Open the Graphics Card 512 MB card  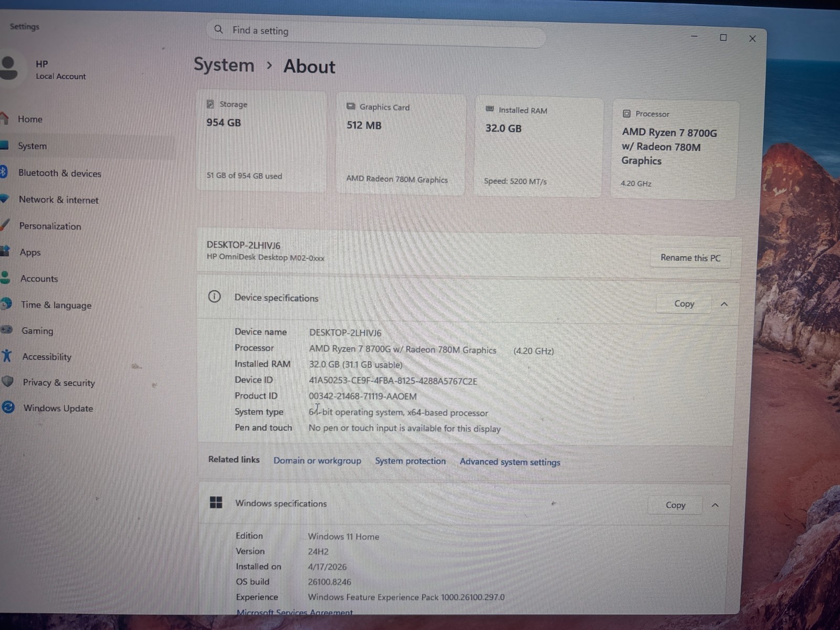point(401,144)
